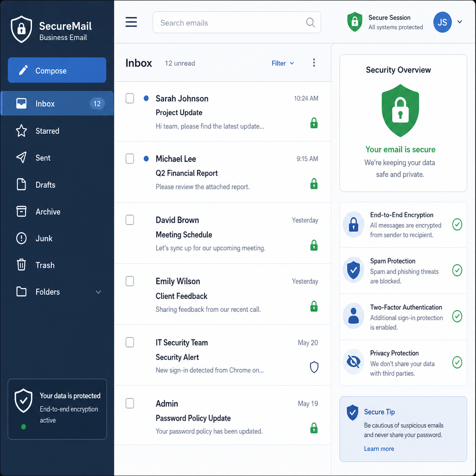Open the Project Update email subject

(x=179, y=112)
